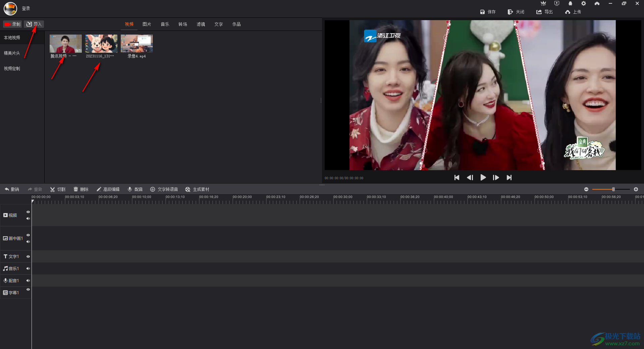Save the project with 保存
644x349 pixels.
488,12
